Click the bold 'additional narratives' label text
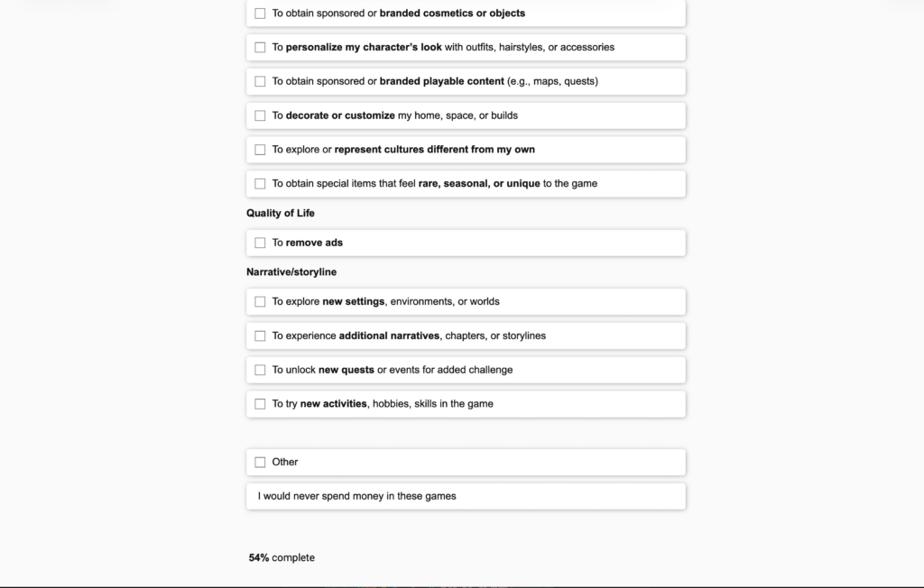Screen dimensions: 924x588 click(389, 336)
